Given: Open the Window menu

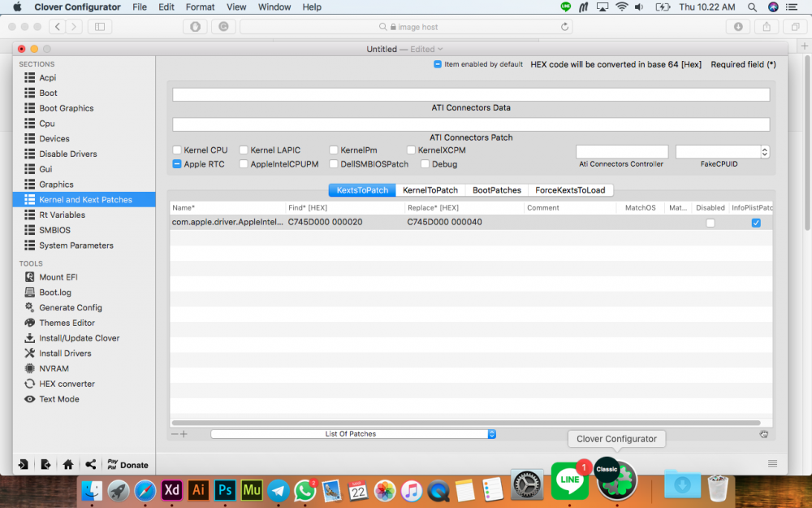Looking at the screenshot, I should (274, 7).
